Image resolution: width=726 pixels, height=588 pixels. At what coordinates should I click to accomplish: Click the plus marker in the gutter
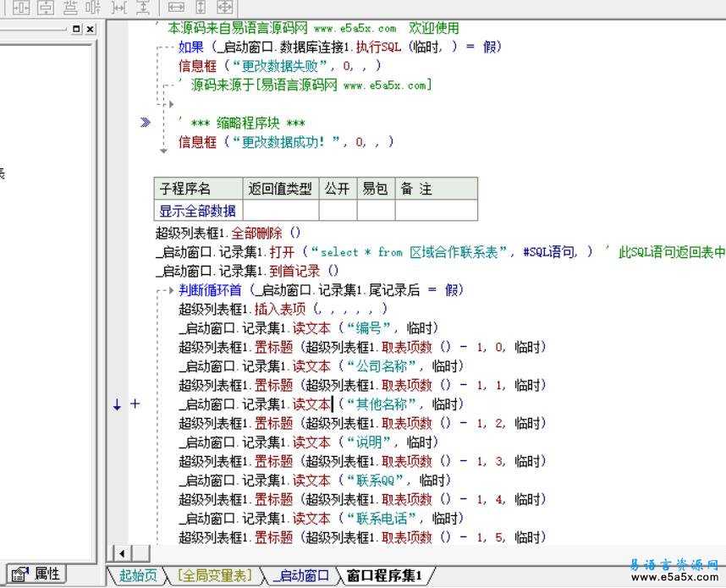(135, 404)
